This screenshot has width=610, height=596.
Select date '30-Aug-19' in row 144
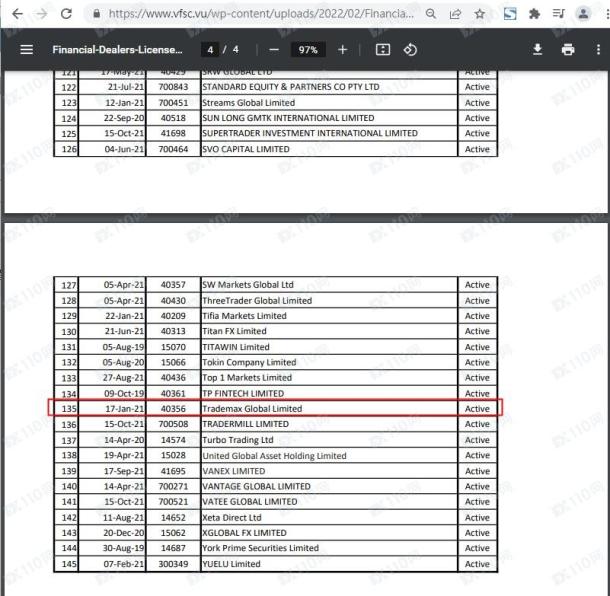[x=123, y=548]
